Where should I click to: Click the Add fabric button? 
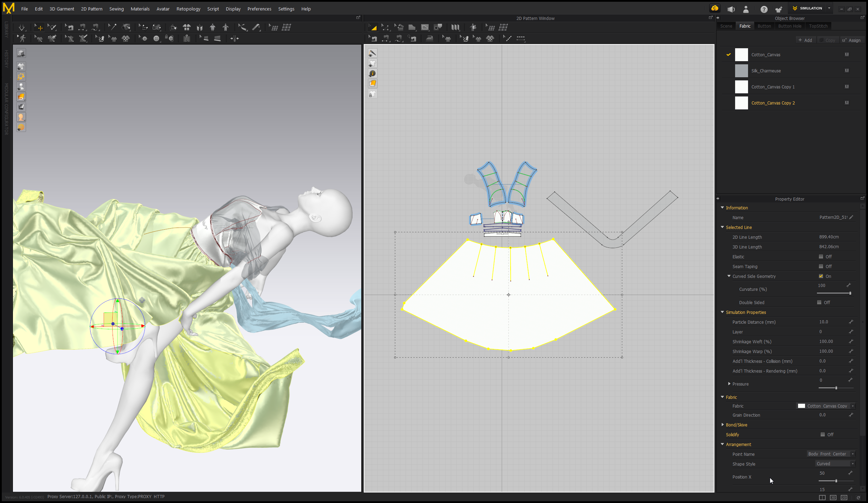coord(805,40)
